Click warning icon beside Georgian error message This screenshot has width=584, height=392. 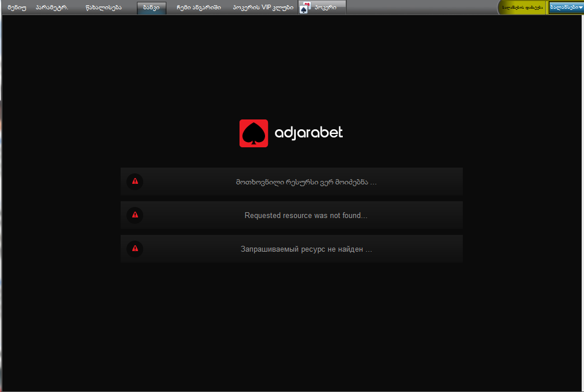[135, 182]
